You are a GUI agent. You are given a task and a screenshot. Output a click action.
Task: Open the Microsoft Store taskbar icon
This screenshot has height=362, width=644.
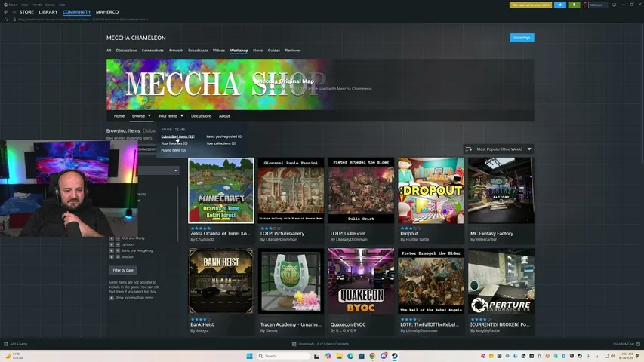[x=362, y=356]
